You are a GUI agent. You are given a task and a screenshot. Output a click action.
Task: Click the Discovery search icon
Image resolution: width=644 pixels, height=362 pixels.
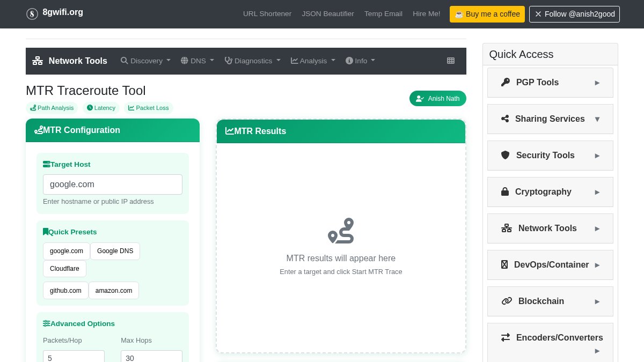125,61
